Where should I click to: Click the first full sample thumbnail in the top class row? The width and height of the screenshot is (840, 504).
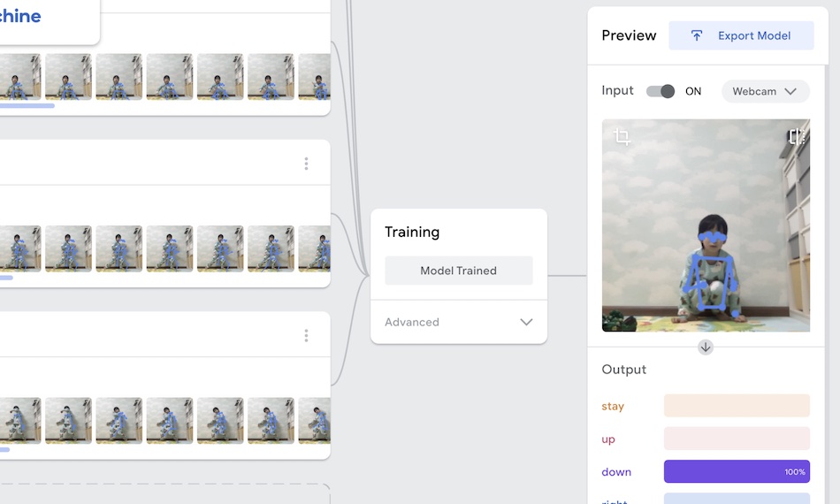(68, 77)
